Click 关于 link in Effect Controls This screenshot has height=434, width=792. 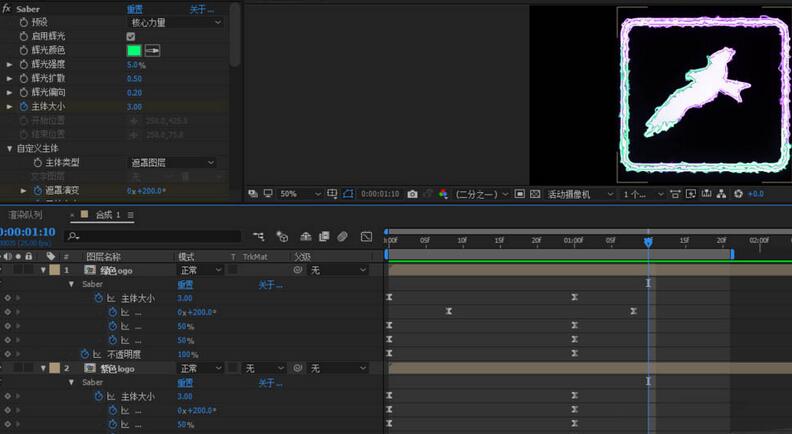(201, 9)
